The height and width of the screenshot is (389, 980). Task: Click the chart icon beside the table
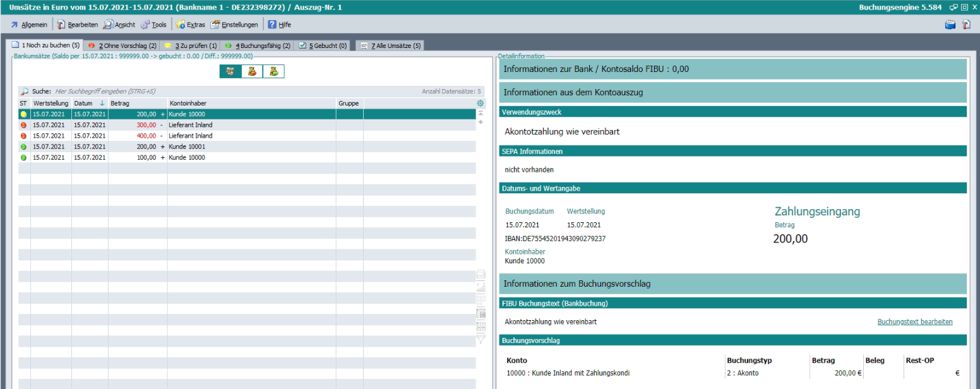pos(481,287)
